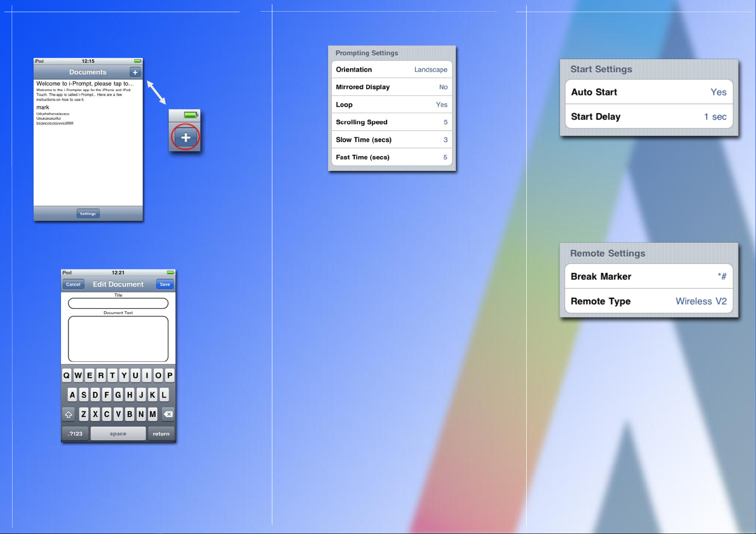Click the Title input field
The width and height of the screenshot is (756, 534).
[118, 304]
